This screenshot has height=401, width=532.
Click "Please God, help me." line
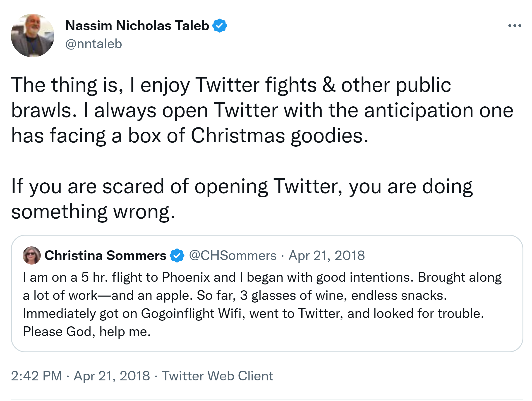[86, 332]
